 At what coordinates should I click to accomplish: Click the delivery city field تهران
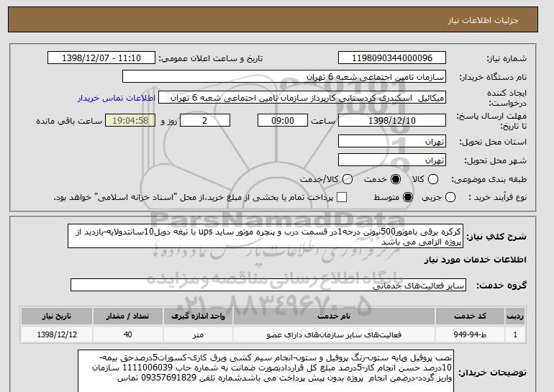click(x=392, y=160)
